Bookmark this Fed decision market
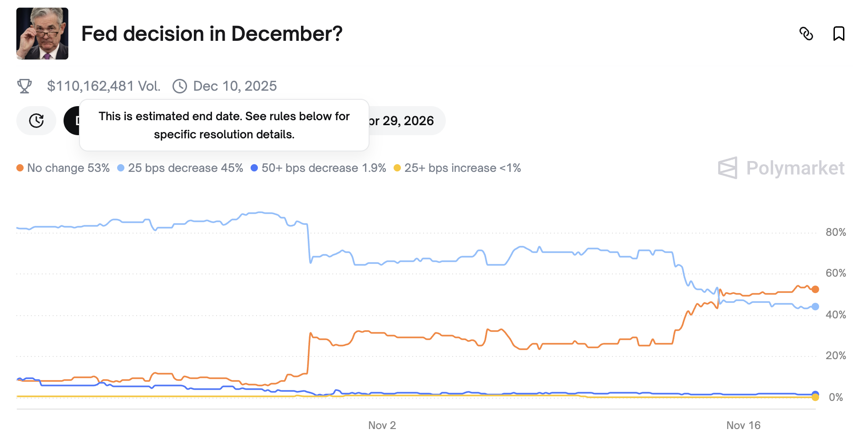This screenshot has height=439, width=868. click(x=838, y=34)
